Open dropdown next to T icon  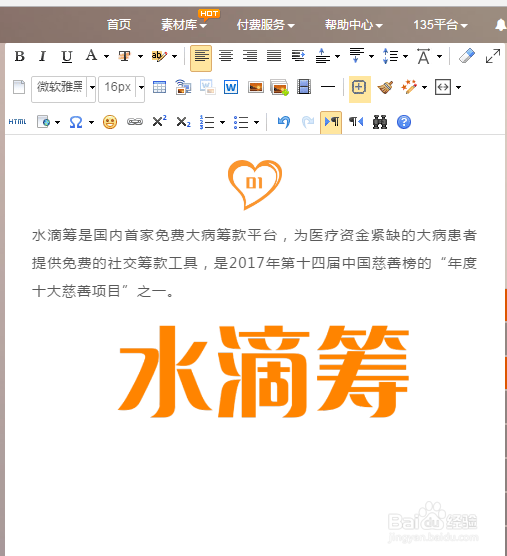(x=140, y=57)
